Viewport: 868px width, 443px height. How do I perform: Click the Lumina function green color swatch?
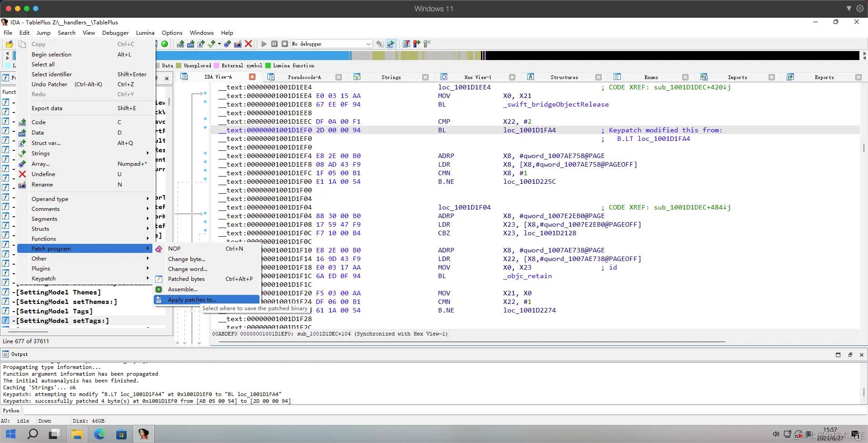pos(268,65)
